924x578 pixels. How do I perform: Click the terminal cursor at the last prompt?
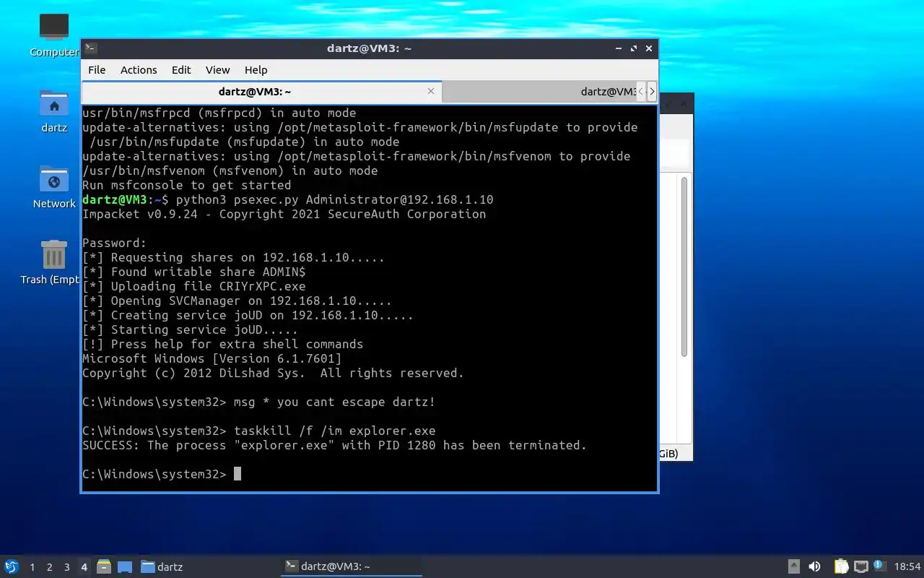click(x=237, y=474)
